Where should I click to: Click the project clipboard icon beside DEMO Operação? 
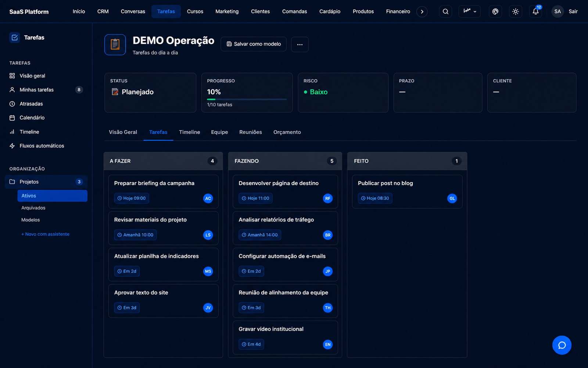[115, 45]
